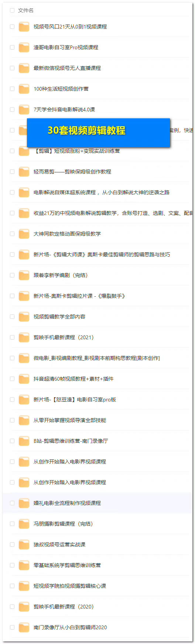Screen dimensions: 195x644
Task: Select checkbox for 剪映手机最新课程（2021）
Action: [12, 337]
